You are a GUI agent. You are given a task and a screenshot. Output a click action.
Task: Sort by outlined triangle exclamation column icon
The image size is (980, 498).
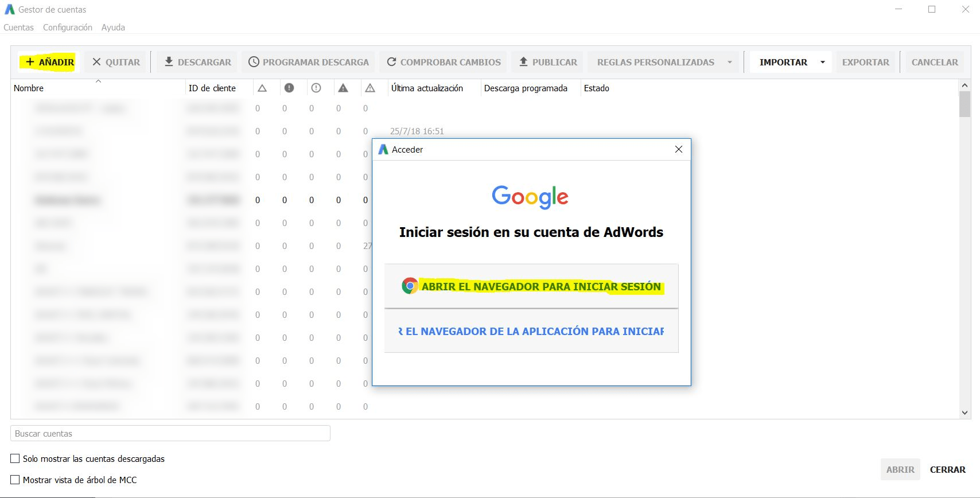click(370, 88)
